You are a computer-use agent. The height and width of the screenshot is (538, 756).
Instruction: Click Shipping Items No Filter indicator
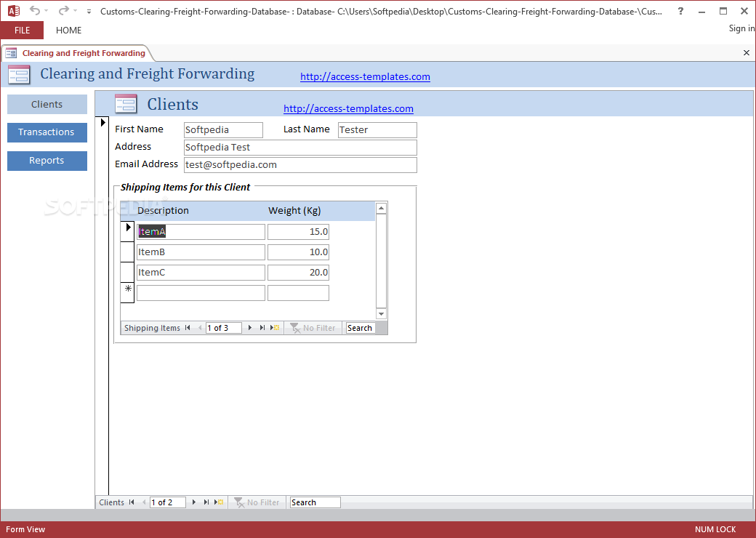pos(313,328)
